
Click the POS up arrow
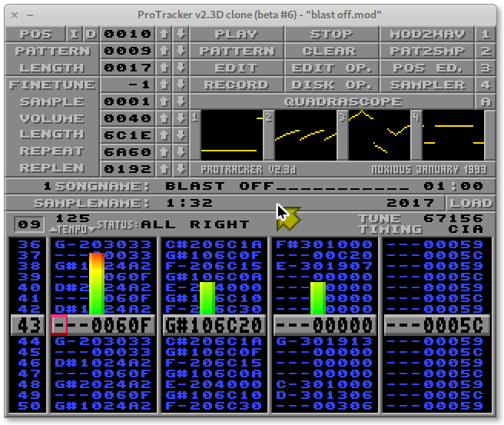click(x=164, y=34)
